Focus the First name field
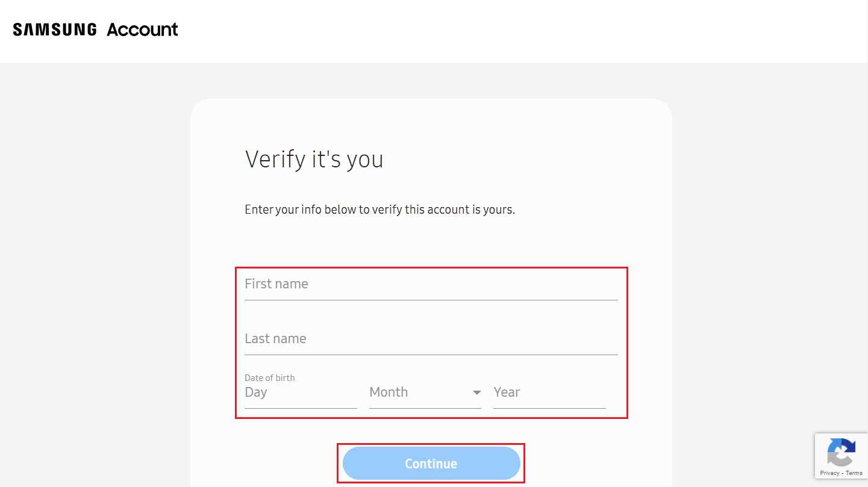Screen dimensions: 868x487 click(431, 284)
